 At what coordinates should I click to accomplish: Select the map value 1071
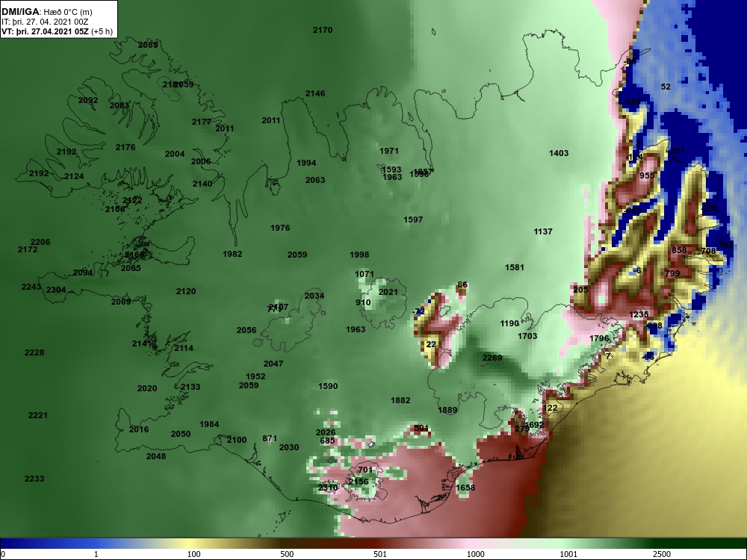click(365, 274)
